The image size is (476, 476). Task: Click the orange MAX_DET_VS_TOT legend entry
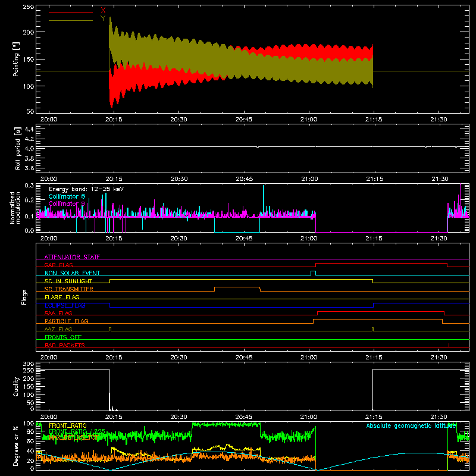(x=73, y=437)
